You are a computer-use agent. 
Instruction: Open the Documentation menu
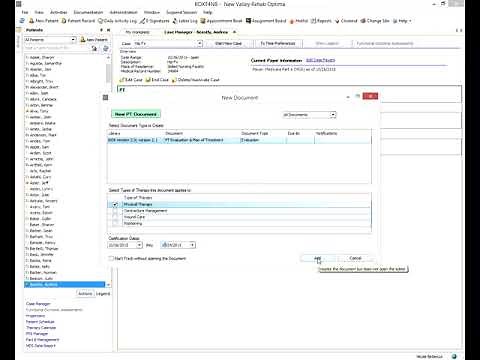[x=88, y=12]
